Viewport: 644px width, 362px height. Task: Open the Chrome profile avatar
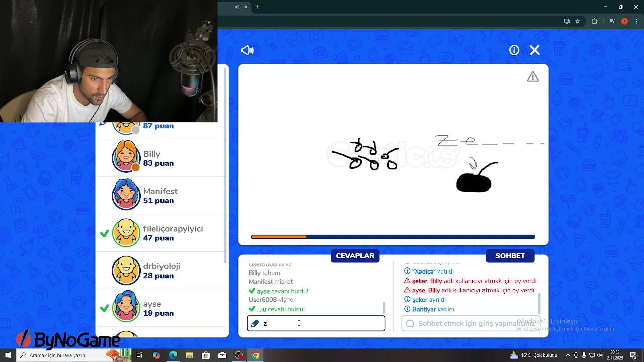click(x=624, y=21)
